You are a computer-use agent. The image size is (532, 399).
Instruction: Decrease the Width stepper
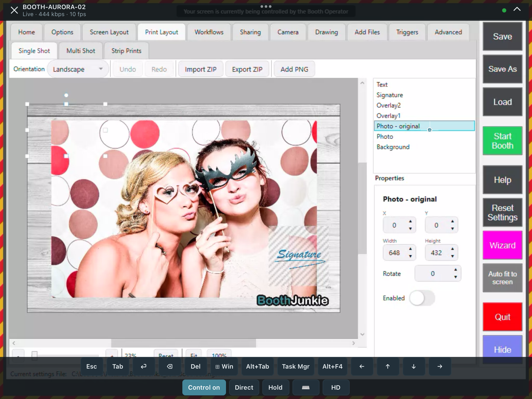coord(410,256)
